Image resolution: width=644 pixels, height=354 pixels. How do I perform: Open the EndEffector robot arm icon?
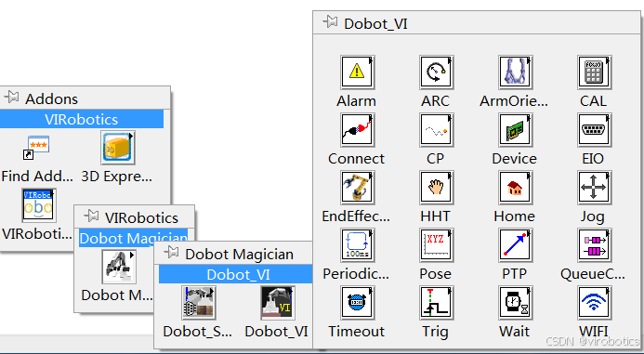coord(357,188)
